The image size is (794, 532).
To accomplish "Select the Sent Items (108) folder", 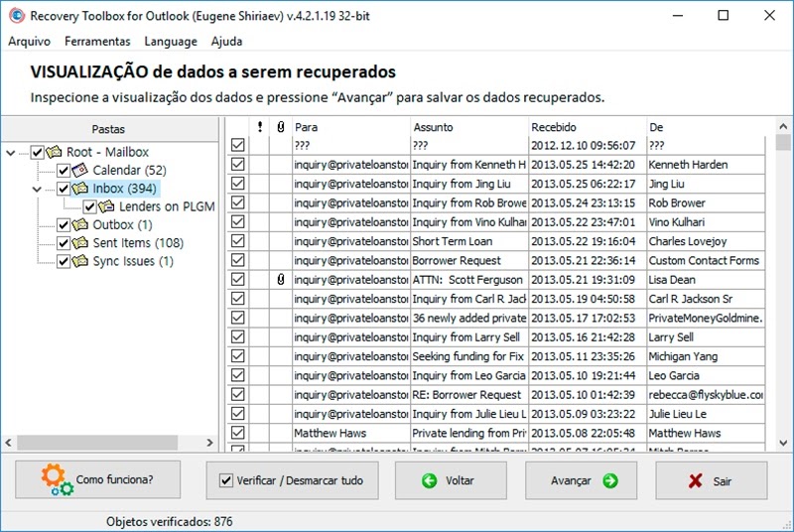I will pyautogui.click(x=138, y=243).
